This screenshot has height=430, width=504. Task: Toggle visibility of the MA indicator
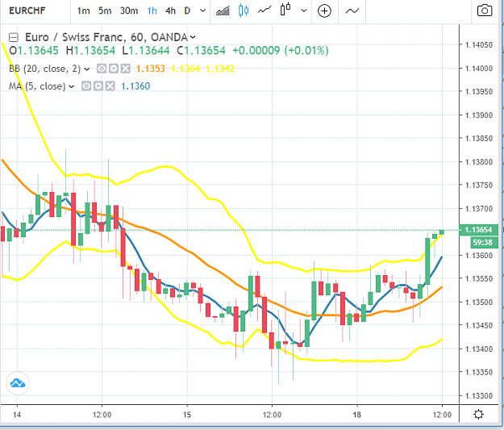pyautogui.click(x=86, y=86)
